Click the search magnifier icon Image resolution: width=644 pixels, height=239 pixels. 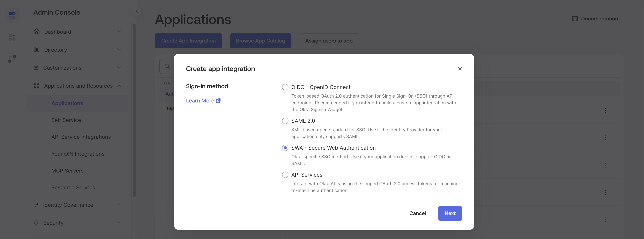click(x=167, y=66)
